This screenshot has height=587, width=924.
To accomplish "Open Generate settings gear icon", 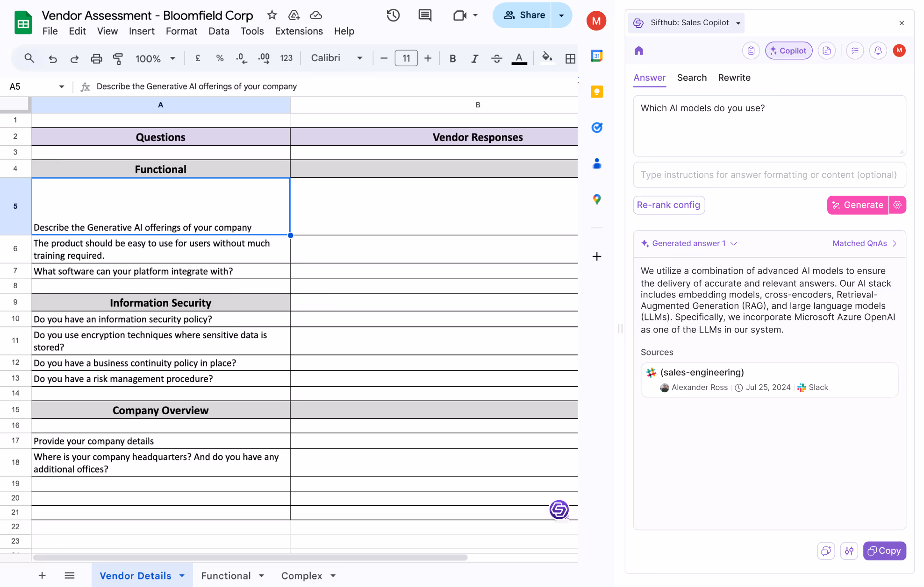I will pyautogui.click(x=897, y=205).
